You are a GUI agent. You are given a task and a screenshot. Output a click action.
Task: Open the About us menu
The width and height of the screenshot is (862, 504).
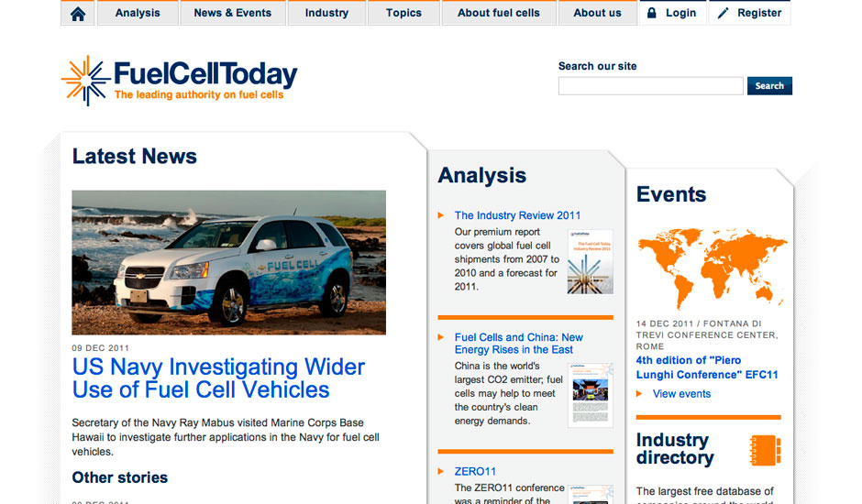tap(597, 13)
